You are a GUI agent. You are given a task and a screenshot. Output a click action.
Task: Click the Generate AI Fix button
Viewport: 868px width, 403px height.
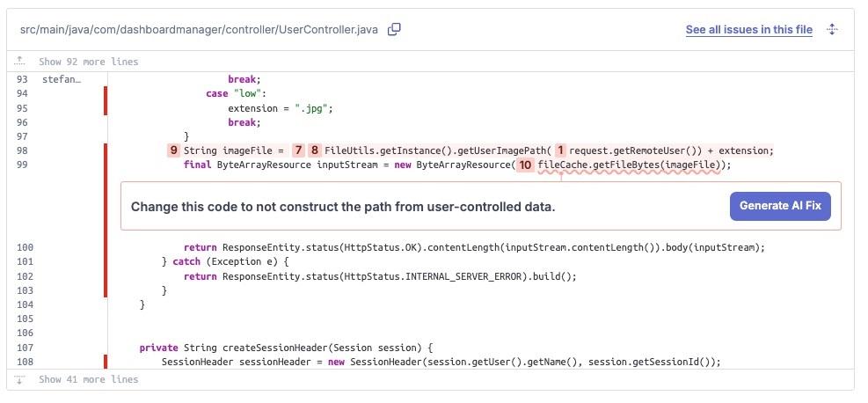click(x=779, y=206)
